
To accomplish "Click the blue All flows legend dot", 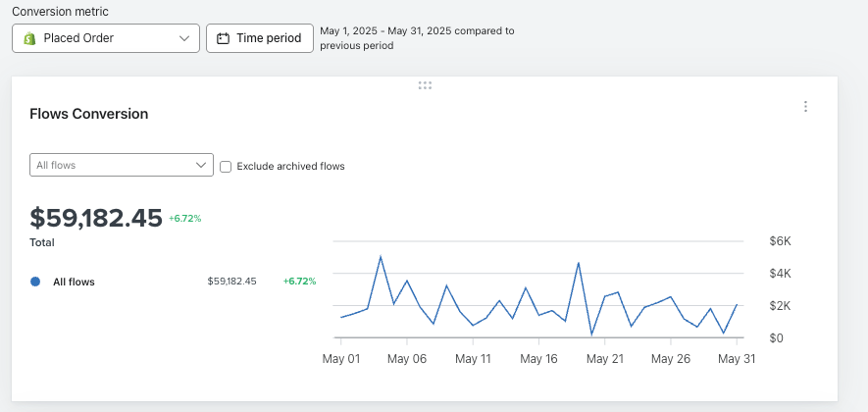I will coord(35,282).
